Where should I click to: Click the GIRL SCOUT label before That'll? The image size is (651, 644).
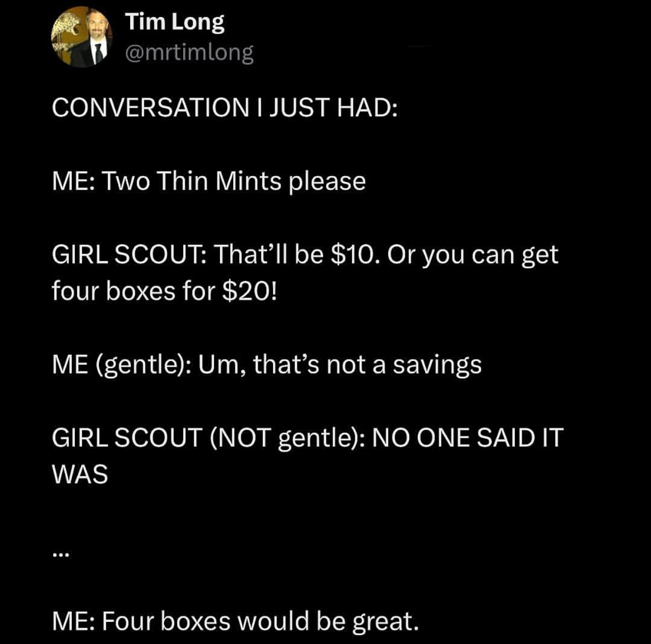coord(129,255)
